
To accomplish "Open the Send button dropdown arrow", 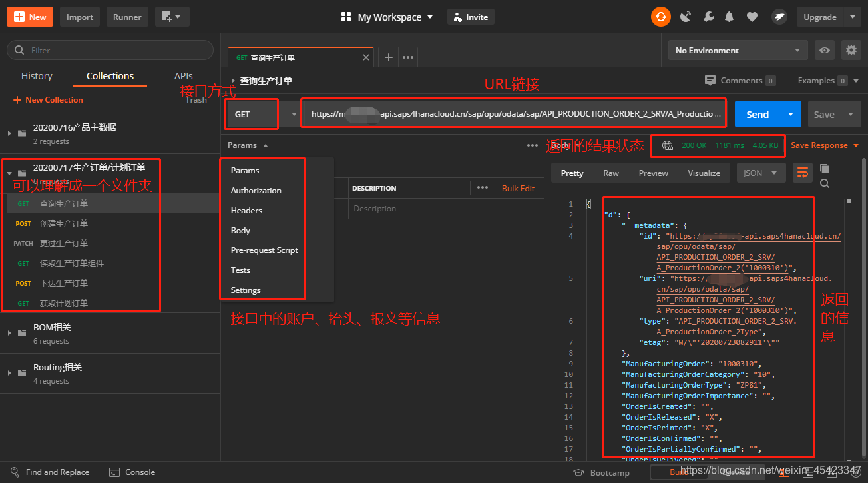I will click(790, 114).
